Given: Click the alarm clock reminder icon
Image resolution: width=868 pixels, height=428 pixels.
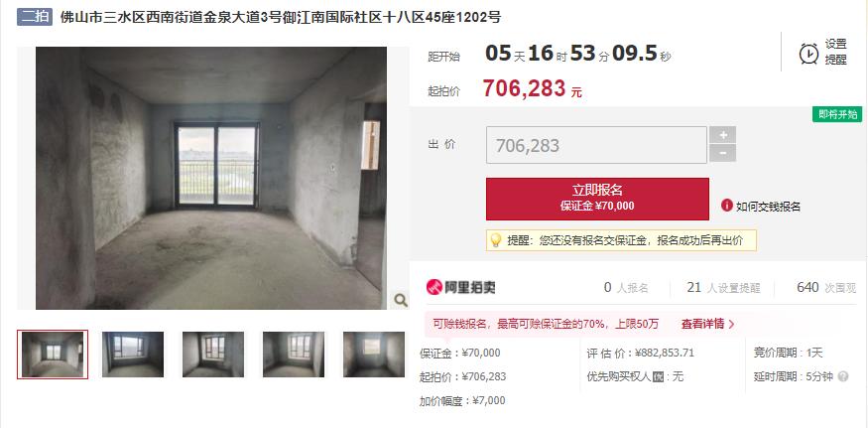Looking at the screenshot, I should click(808, 54).
